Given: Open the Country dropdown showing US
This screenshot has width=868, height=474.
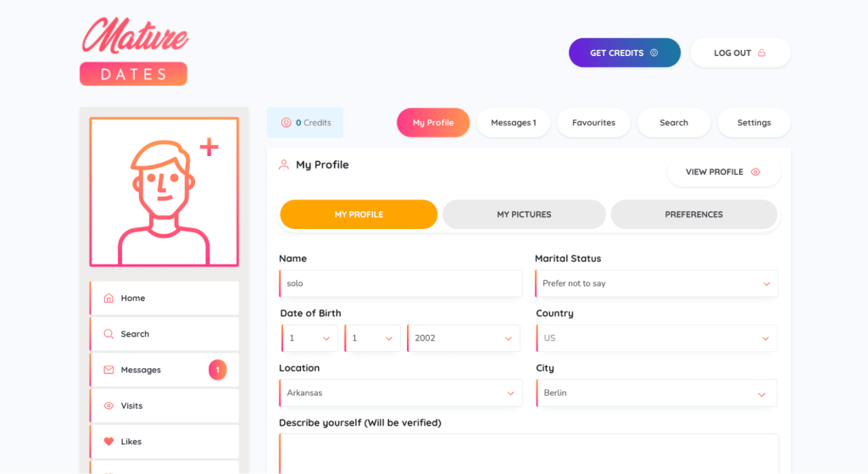Looking at the screenshot, I should tap(657, 338).
